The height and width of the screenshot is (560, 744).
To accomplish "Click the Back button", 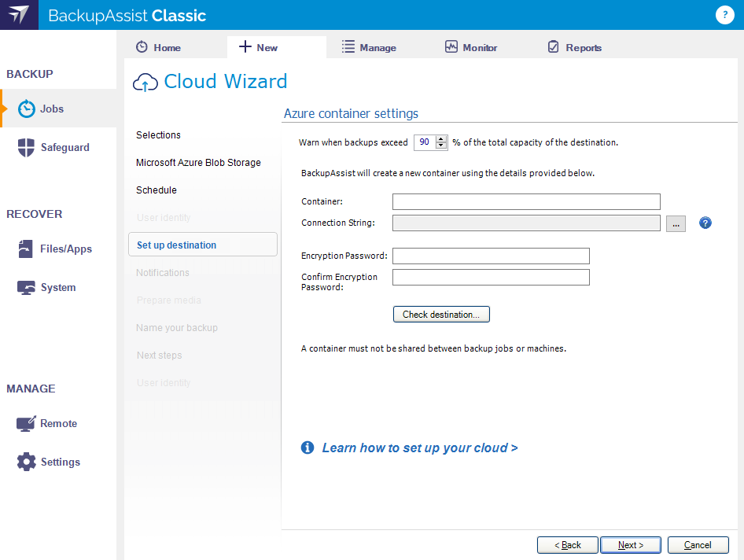I will click(x=568, y=545).
